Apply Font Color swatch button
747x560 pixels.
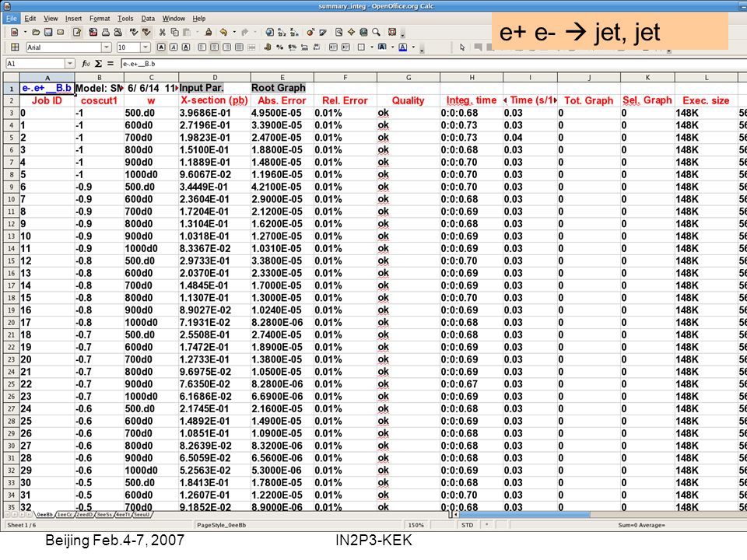(402, 47)
